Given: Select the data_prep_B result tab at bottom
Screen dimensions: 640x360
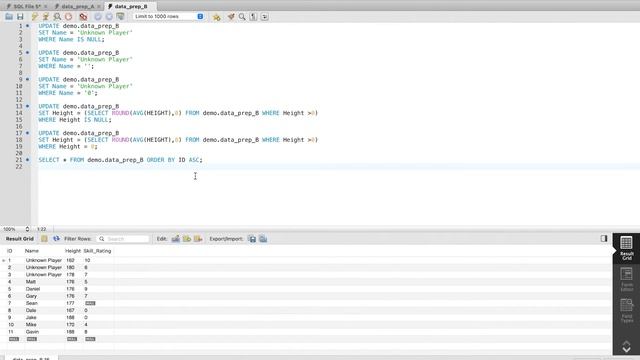Looking at the screenshot, I should pos(31,358).
